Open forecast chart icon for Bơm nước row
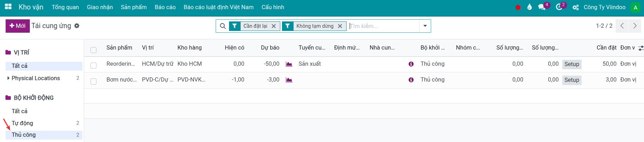Image resolution: width=644 pixels, height=142 pixels. pos(289,80)
